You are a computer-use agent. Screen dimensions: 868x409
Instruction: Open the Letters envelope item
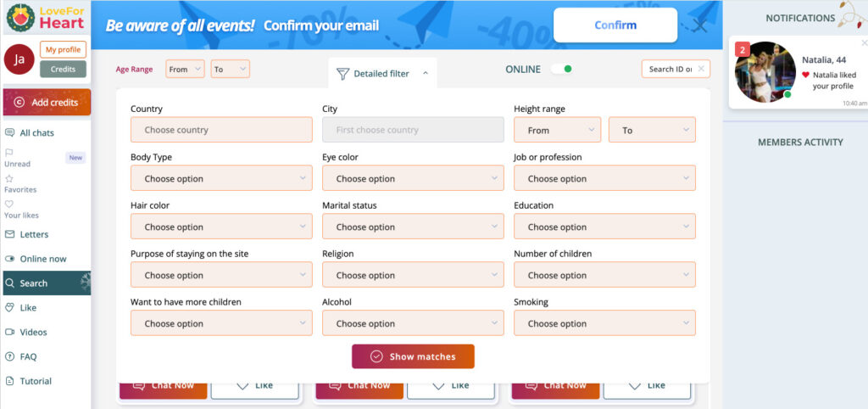tap(26, 234)
